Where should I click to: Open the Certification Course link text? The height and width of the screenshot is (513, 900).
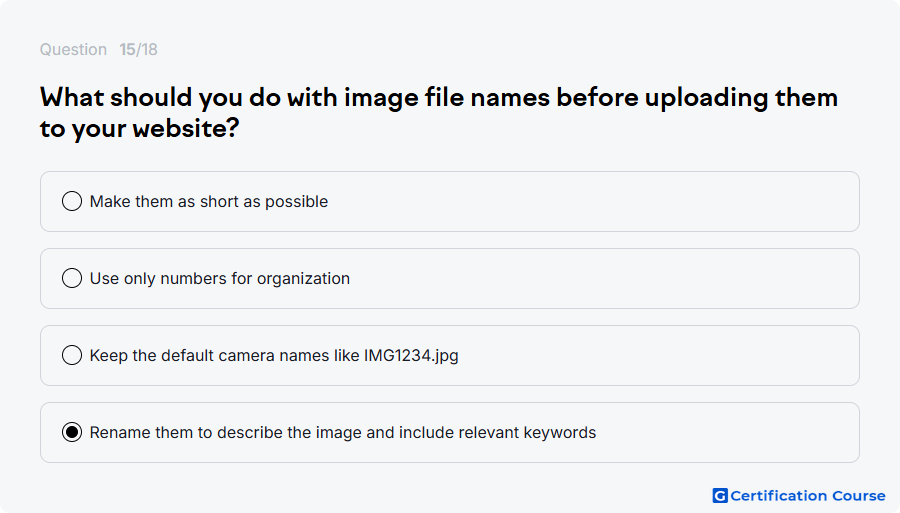(808, 495)
